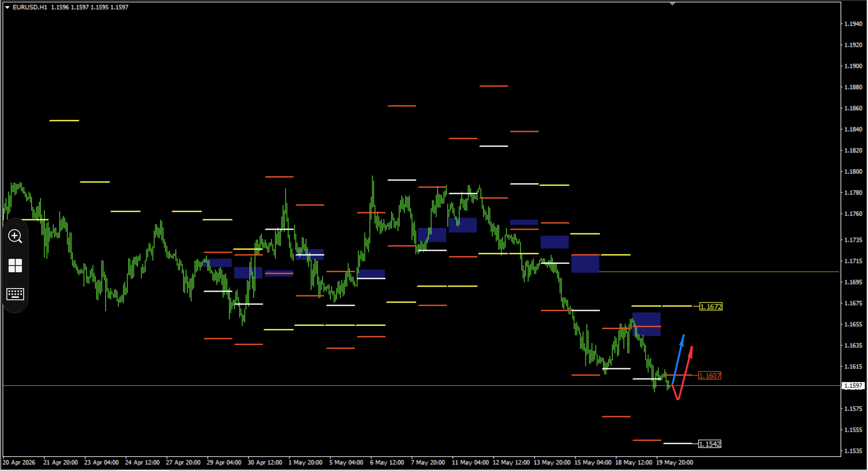This screenshot has height=471, width=868.
Task: Click the current price 1.1597 tag
Action: point(853,385)
